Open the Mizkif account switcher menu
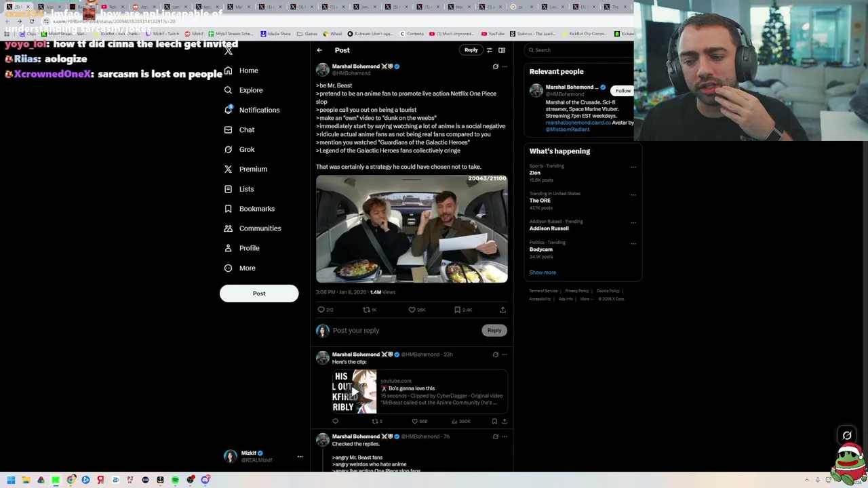 262,457
